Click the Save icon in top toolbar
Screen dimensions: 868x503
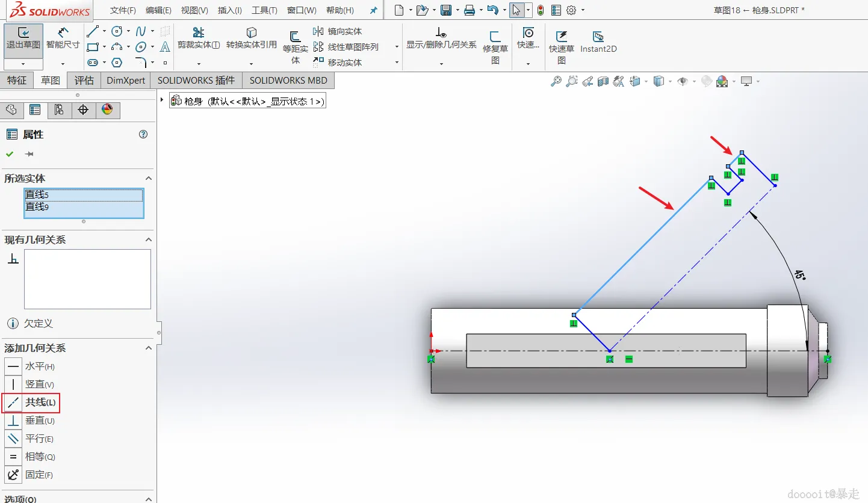coord(446,10)
